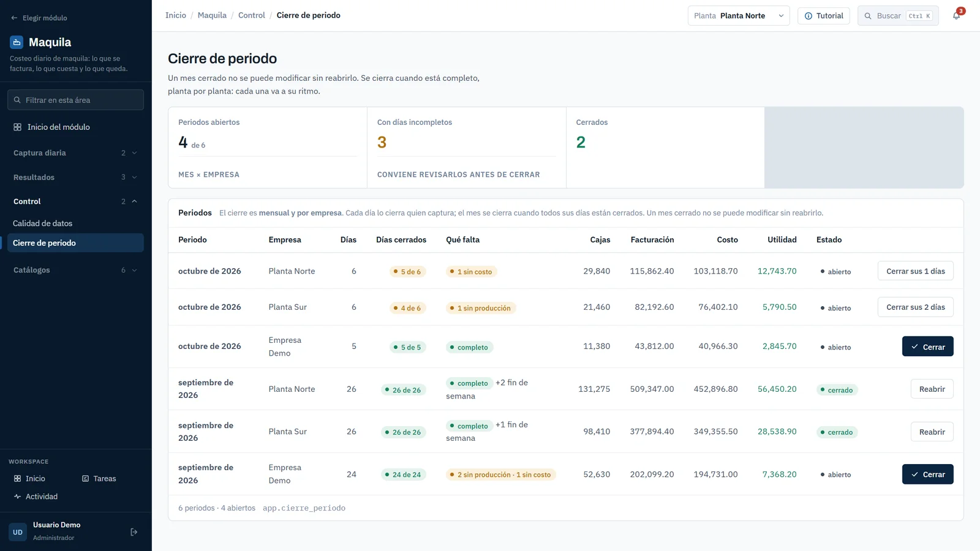980x551 pixels.
Task: Click the workspace Inicio grid icon
Action: click(17, 479)
